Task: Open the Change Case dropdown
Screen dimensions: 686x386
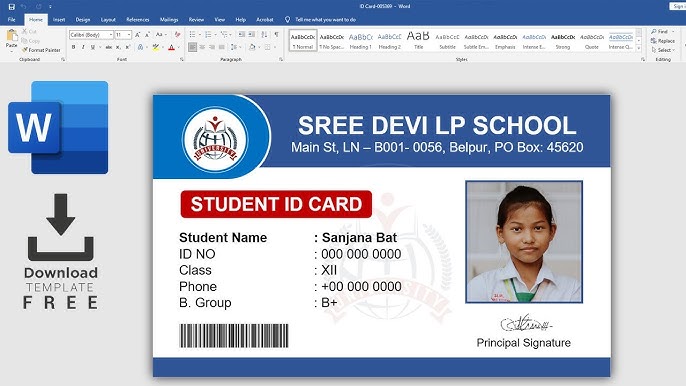Action: (x=160, y=35)
